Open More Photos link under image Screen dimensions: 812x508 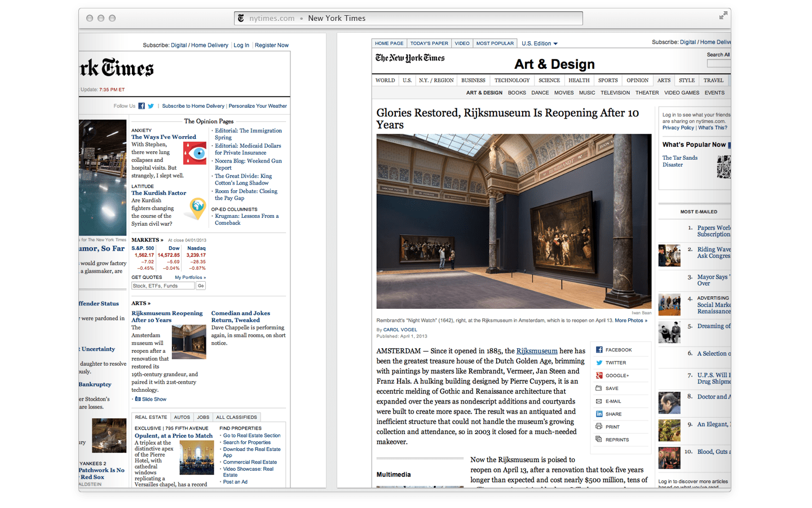(x=631, y=321)
